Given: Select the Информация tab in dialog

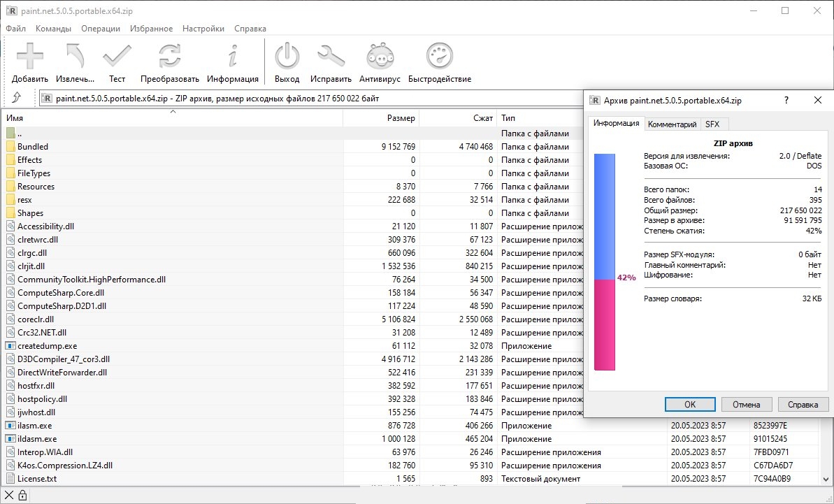Looking at the screenshot, I should tap(616, 123).
